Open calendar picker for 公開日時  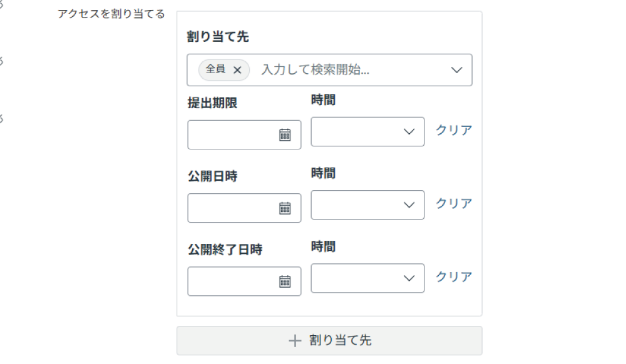click(x=285, y=208)
